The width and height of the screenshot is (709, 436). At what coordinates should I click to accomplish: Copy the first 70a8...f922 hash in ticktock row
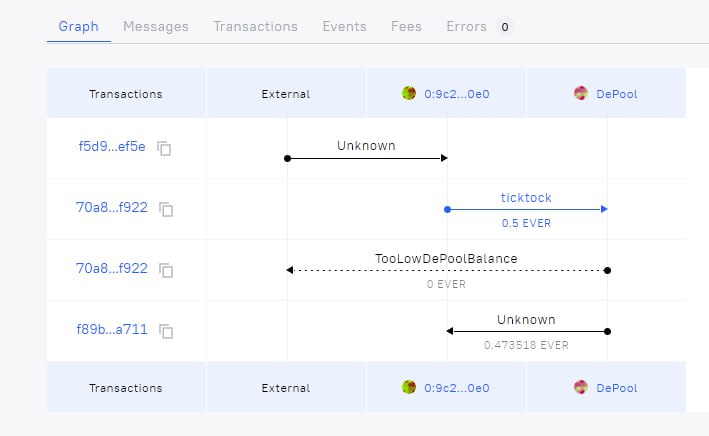(x=167, y=209)
